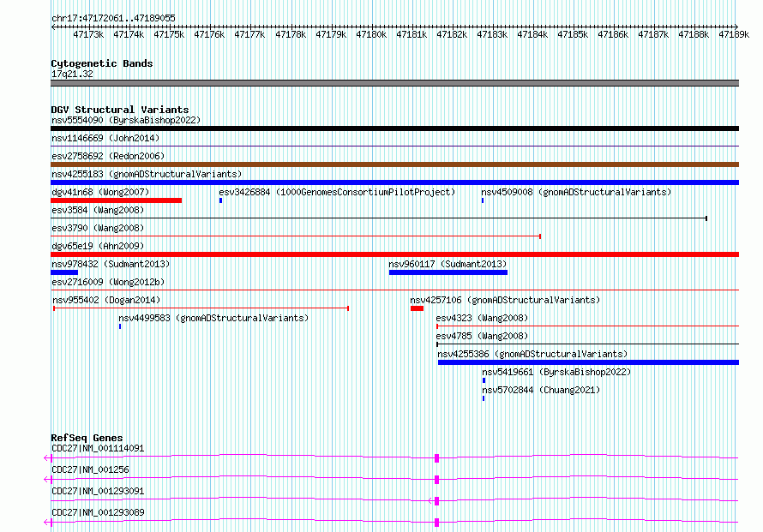Screen dimensions: 763x532
Task: Open nsv4257106 (gnomADStructuralVariants) label
Action: (x=505, y=300)
